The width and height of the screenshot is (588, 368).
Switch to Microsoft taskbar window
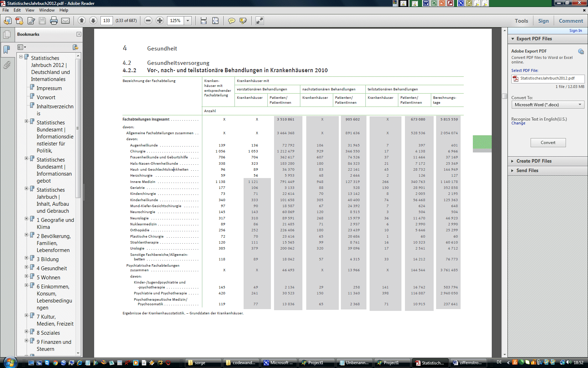279,363
